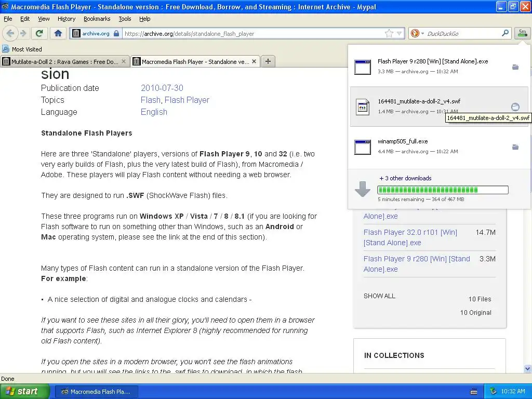Open the Bookmarks menu
Image resolution: width=532 pixels, height=399 pixels.
[97, 19]
